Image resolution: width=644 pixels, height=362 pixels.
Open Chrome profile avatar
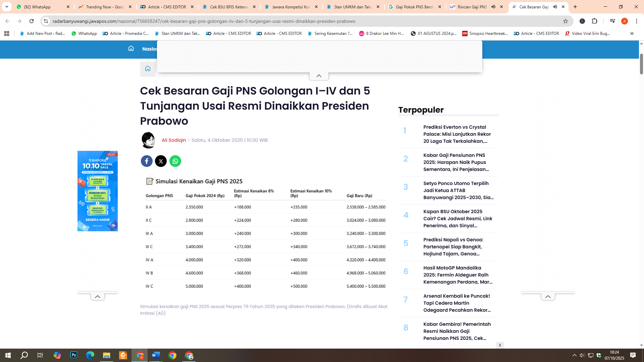click(625, 21)
